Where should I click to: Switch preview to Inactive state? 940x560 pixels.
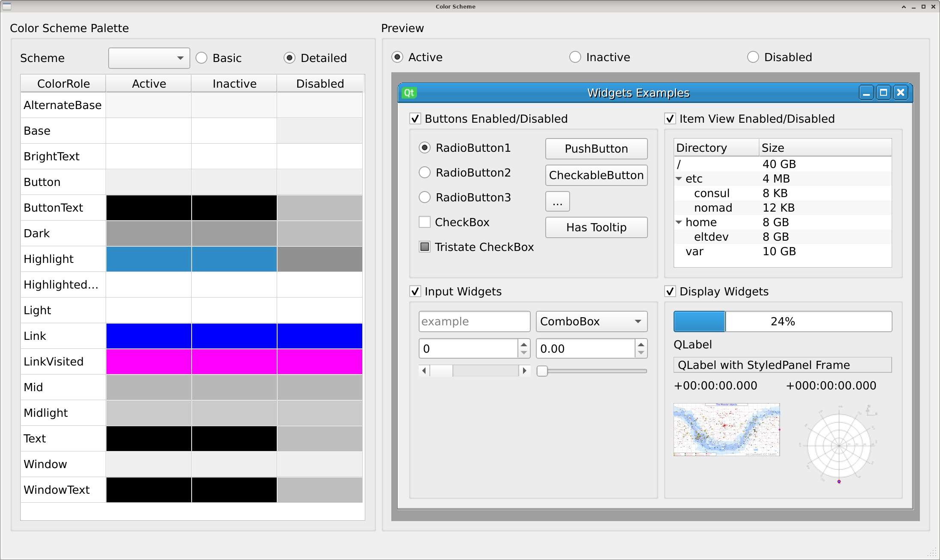(x=575, y=57)
